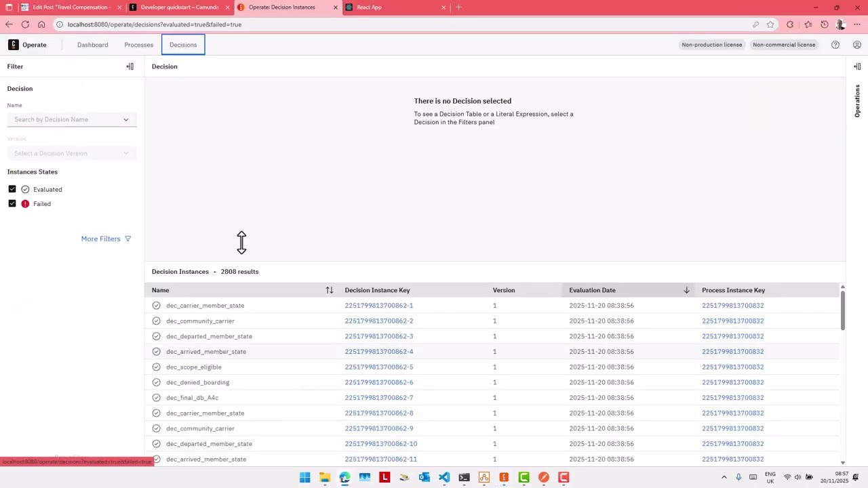Click the microphone tray icon
Screen dimensions: 868x488
click(738, 477)
